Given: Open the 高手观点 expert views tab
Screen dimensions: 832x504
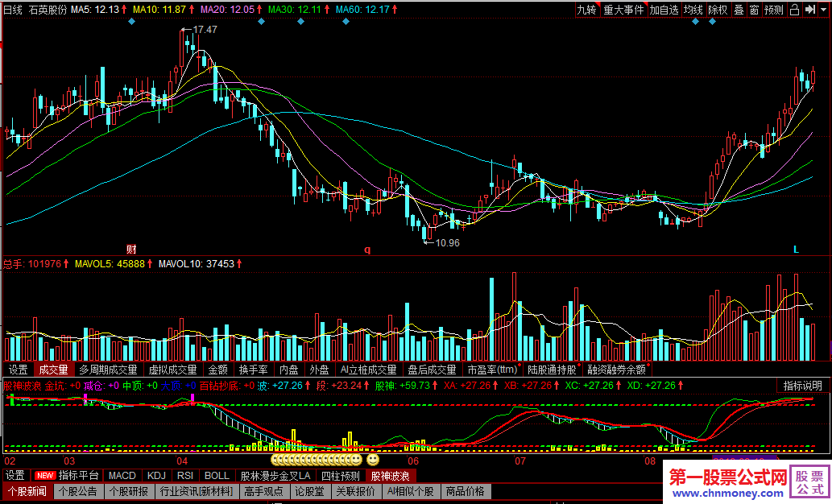Looking at the screenshot, I should click(x=264, y=491).
